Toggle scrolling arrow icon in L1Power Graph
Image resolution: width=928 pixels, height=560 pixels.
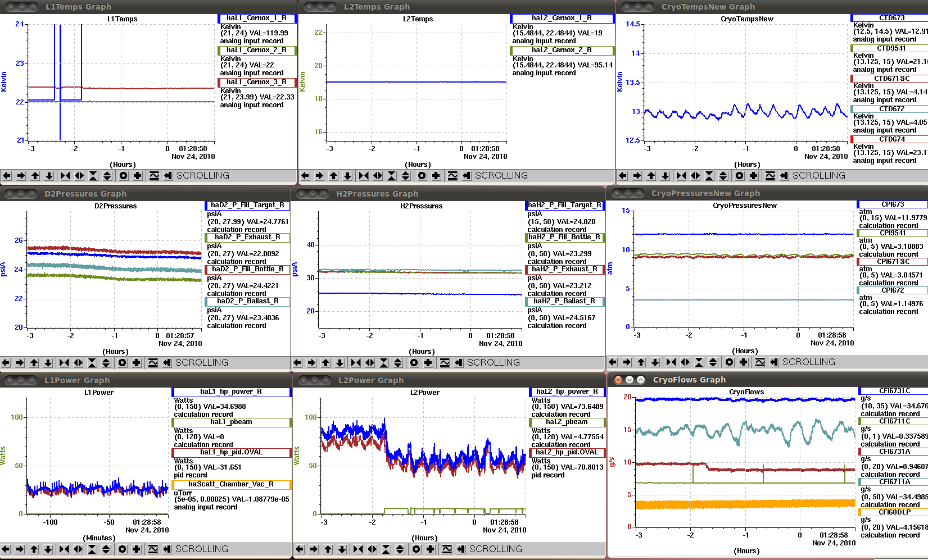(x=167, y=549)
